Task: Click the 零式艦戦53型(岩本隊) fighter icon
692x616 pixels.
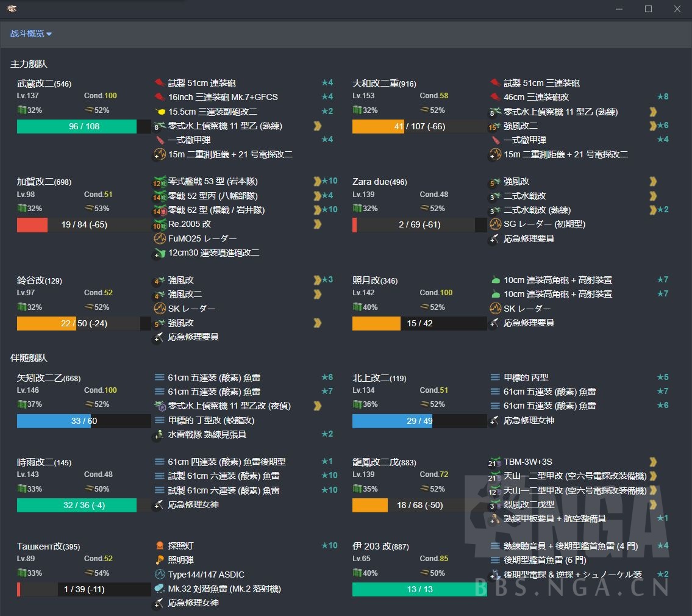Action: point(159,181)
